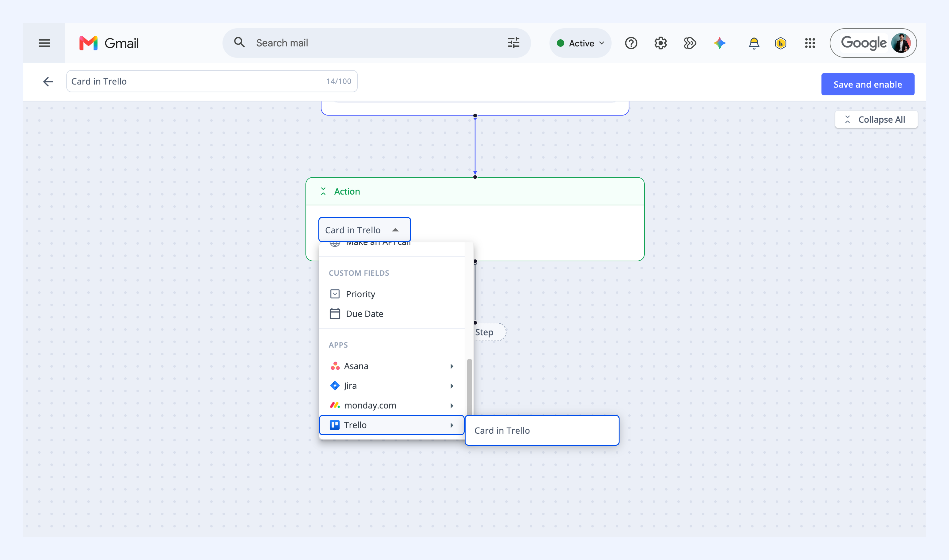Click the partially hidden Step button
Screen dimensions: 949x560
pyautogui.click(x=490, y=332)
